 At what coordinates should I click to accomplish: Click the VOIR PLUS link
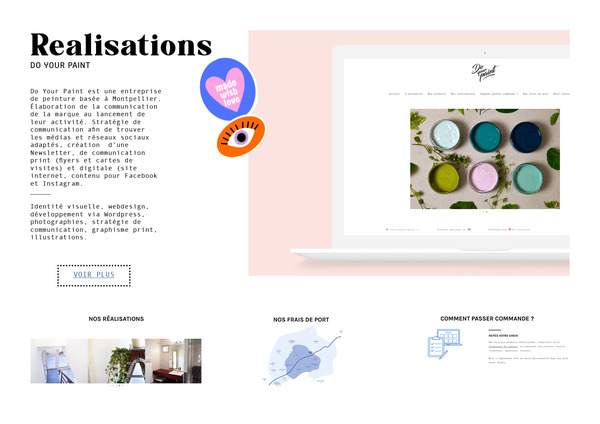[x=94, y=275]
